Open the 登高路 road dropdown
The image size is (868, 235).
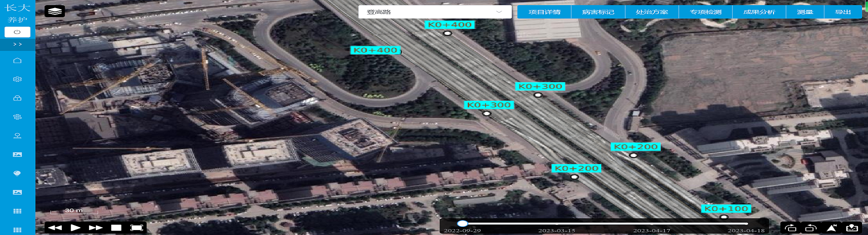coord(434,12)
